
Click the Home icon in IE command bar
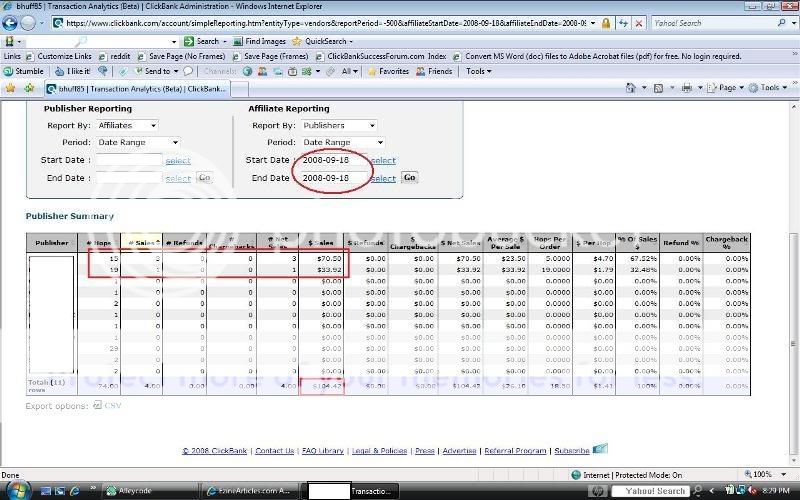pos(631,88)
